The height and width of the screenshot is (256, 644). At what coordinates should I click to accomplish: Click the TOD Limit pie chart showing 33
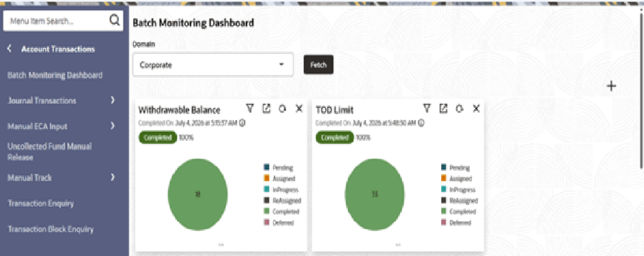click(x=374, y=194)
